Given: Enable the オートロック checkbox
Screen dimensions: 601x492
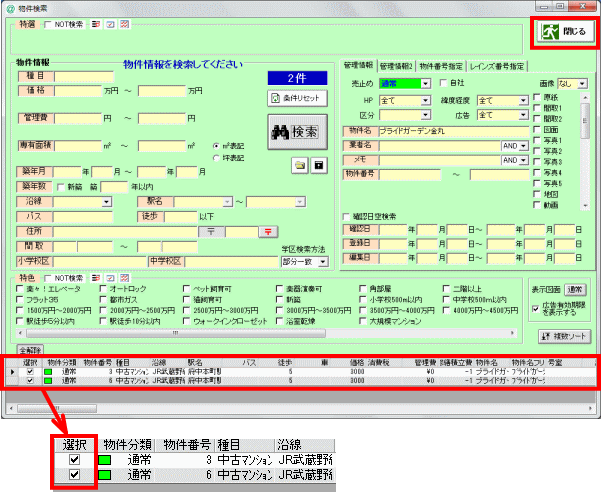Looking at the screenshot, I should [103, 289].
